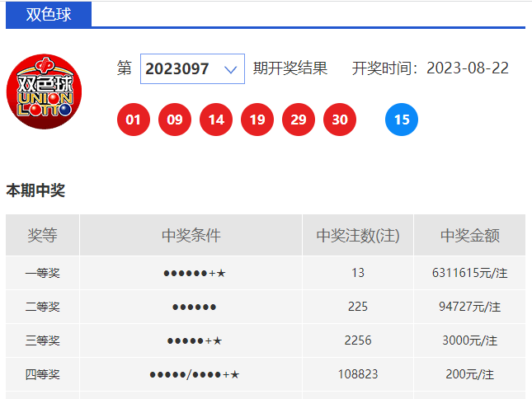Click red ball 14
The height and width of the screenshot is (399, 532).
coord(216,120)
